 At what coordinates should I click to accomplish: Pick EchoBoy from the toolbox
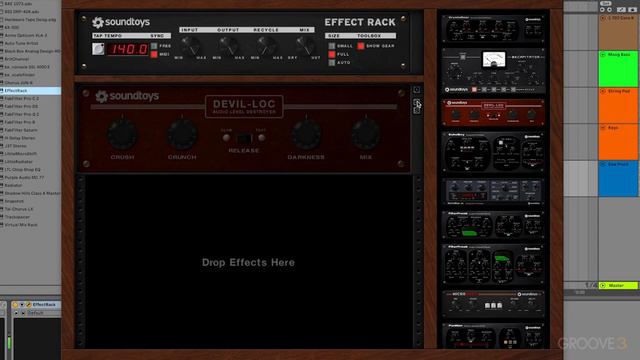[493, 152]
